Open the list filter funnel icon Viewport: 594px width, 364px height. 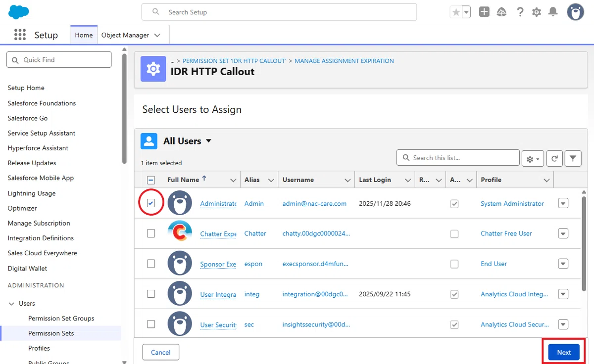tap(573, 158)
